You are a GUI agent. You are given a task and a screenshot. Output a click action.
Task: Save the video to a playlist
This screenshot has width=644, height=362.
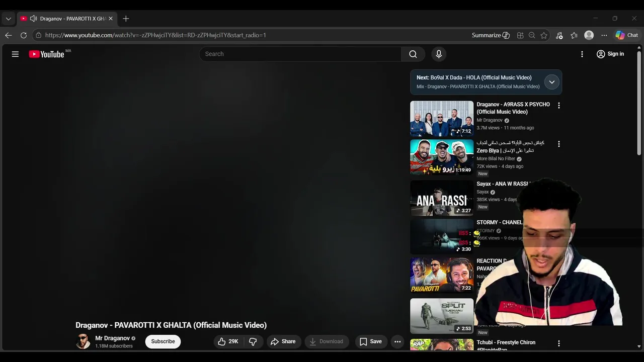(371, 341)
